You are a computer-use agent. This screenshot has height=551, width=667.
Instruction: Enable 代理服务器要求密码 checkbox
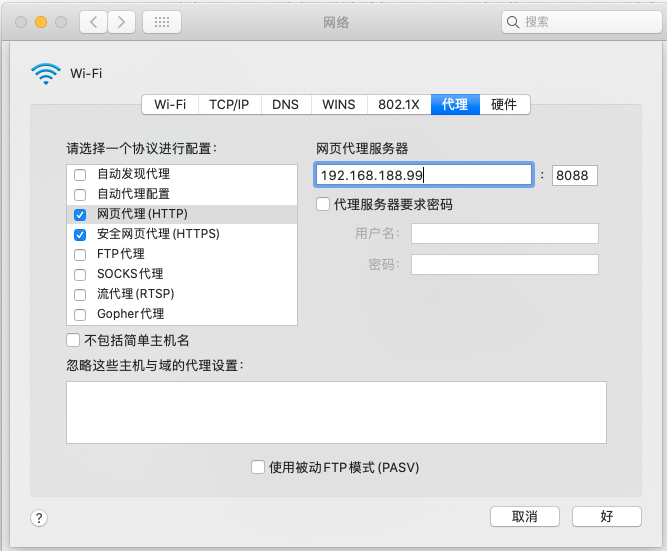click(x=323, y=204)
